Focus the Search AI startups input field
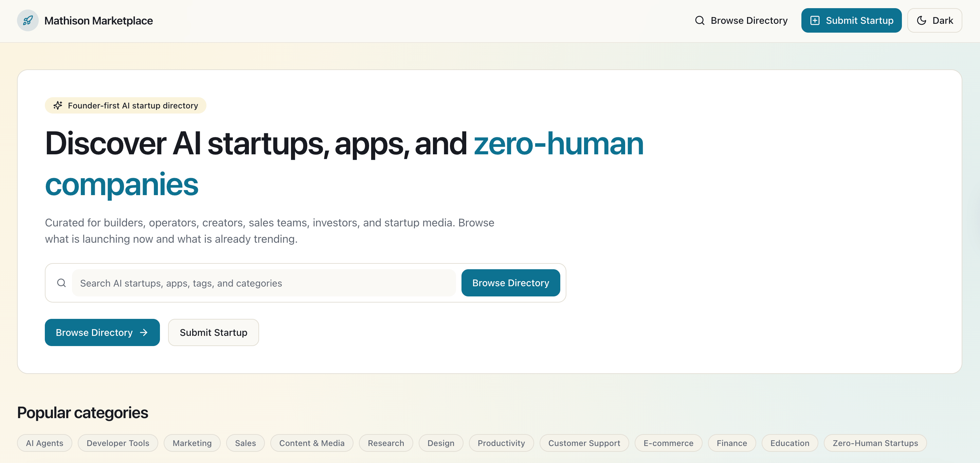The height and width of the screenshot is (463, 980). [x=264, y=283]
